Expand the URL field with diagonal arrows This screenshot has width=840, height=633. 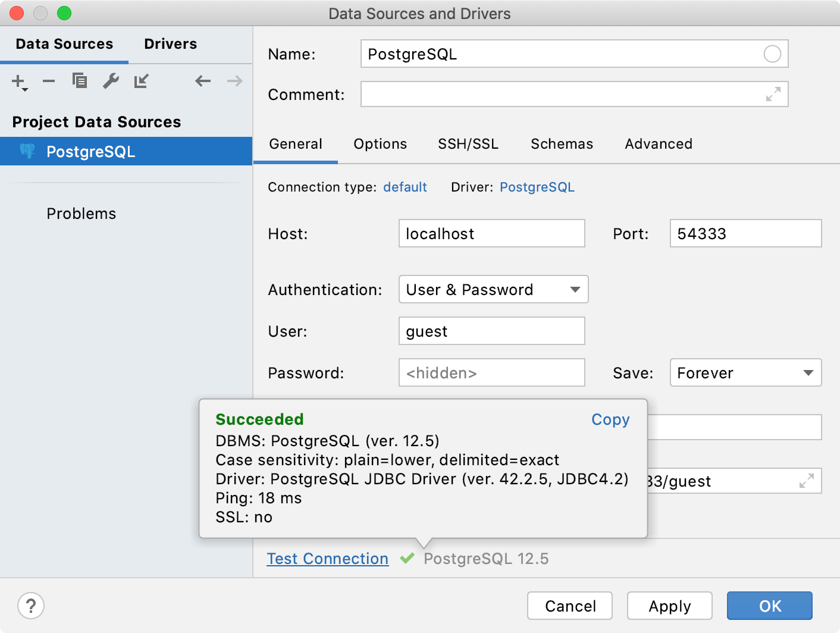pos(807,481)
